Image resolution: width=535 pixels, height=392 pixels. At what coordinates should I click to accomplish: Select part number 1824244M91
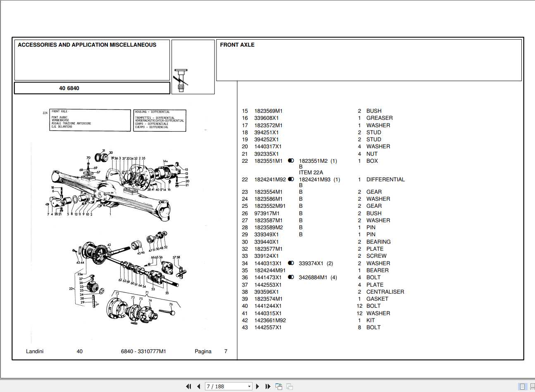(270, 270)
